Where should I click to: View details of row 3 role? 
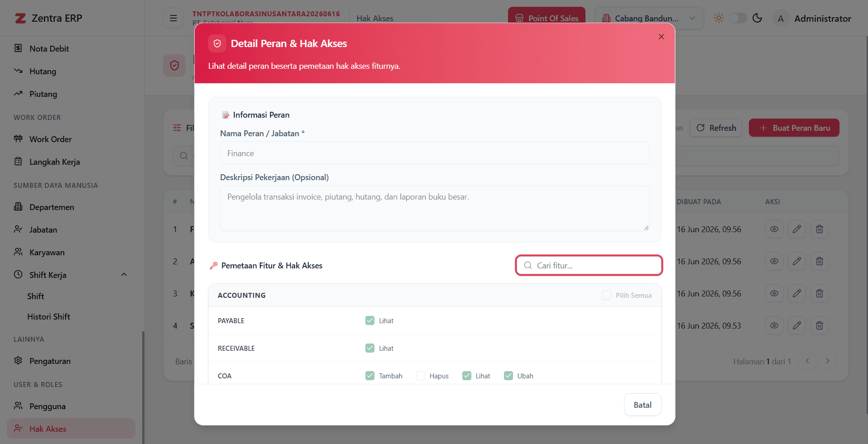coord(774,293)
